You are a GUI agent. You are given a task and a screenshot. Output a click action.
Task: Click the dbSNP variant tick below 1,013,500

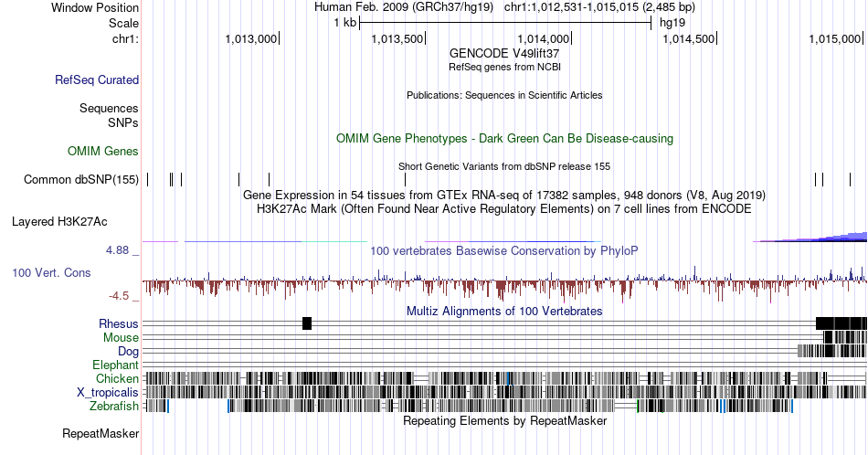(x=405, y=179)
